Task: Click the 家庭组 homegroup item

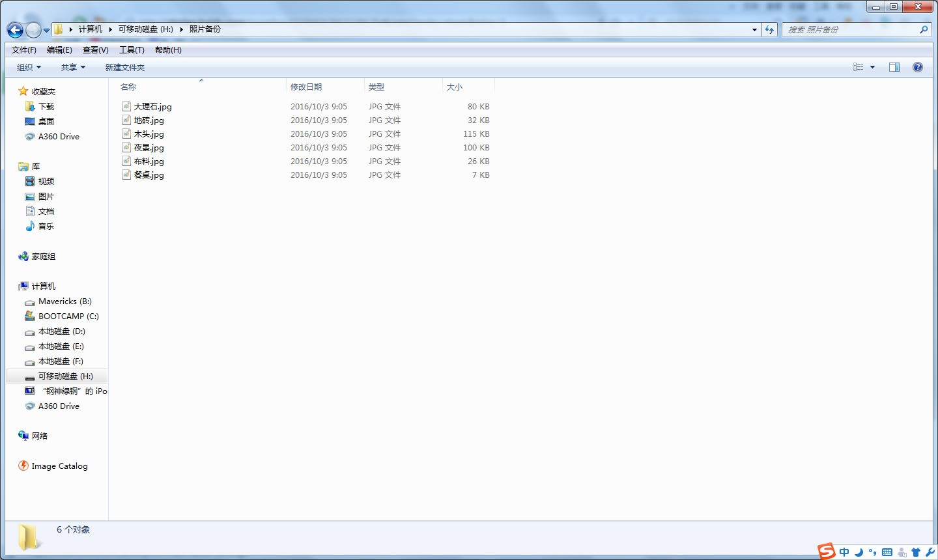Action: [x=44, y=257]
